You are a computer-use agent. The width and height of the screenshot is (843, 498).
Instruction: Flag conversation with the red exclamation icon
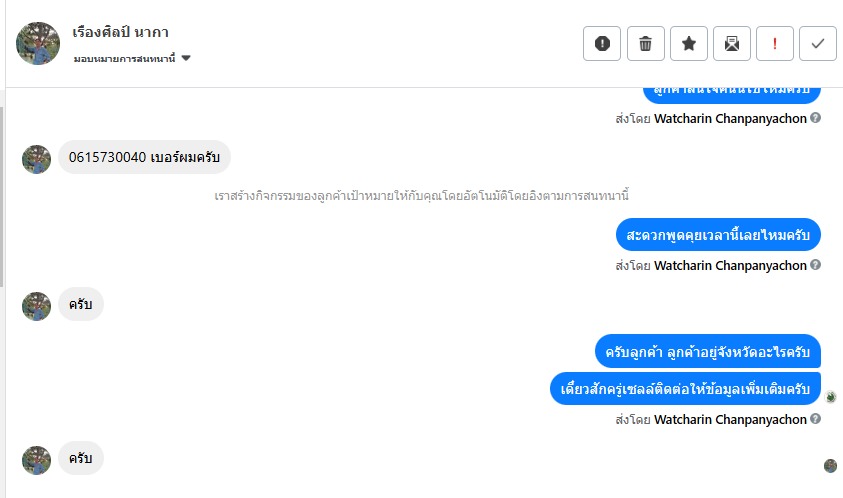point(775,43)
